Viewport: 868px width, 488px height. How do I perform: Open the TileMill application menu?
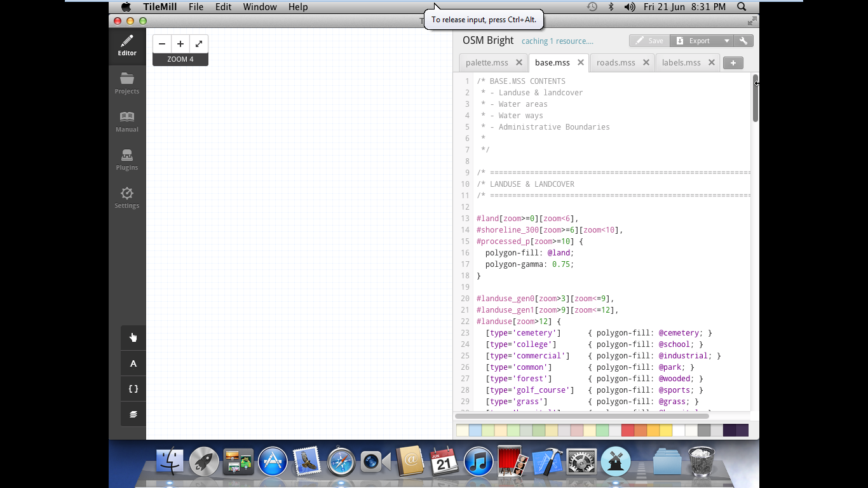160,7
